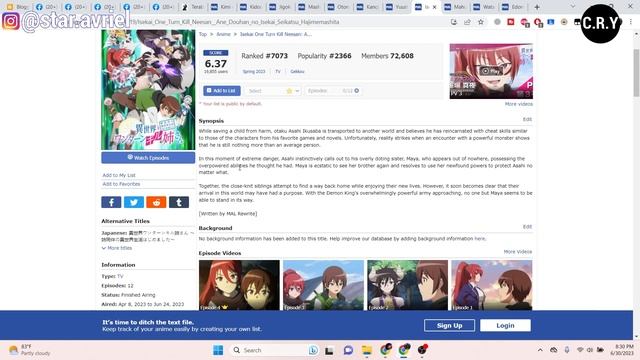Follow the Spring 2023 season link
Image resolution: width=640 pixels, height=360 pixels.
coord(254,71)
